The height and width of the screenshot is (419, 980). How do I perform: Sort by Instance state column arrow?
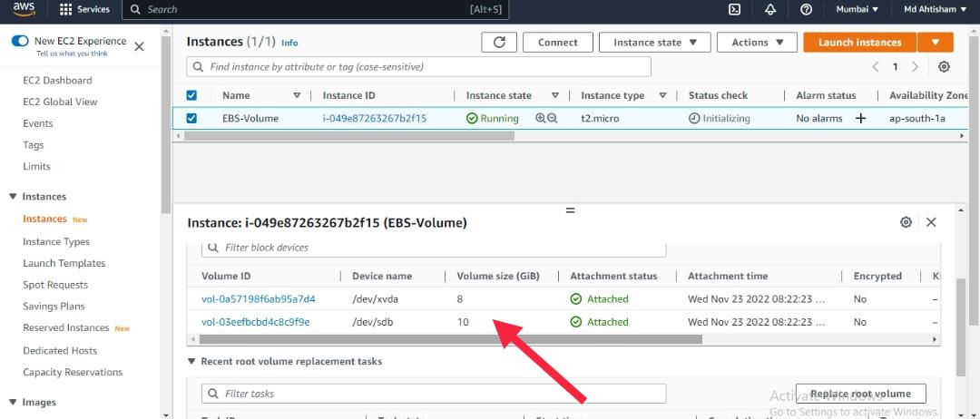coord(555,95)
